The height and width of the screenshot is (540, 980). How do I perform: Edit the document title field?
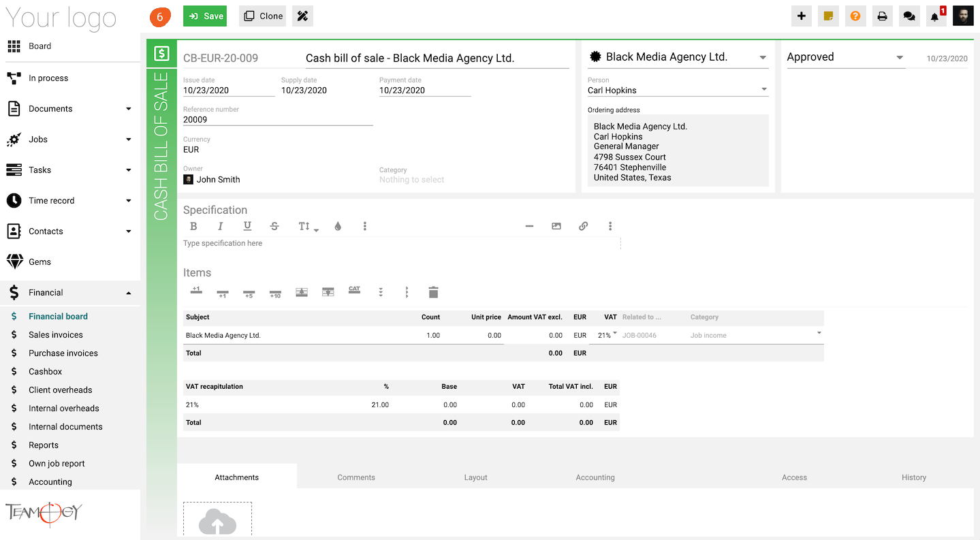coord(437,59)
